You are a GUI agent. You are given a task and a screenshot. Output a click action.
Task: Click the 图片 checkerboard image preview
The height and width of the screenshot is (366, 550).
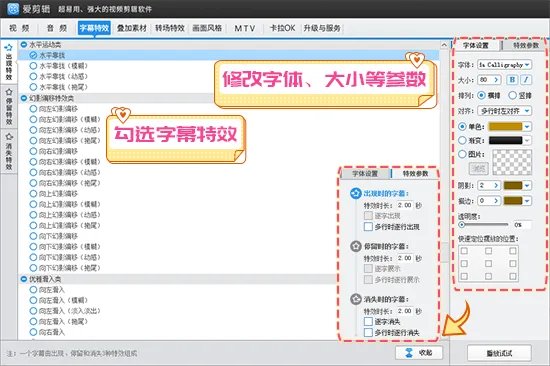pos(512,162)
